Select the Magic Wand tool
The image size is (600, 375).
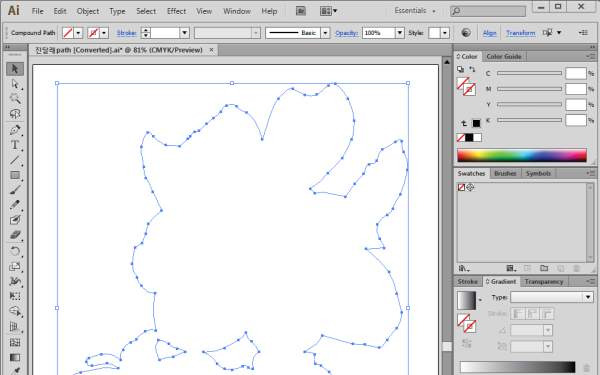point(15,98)
